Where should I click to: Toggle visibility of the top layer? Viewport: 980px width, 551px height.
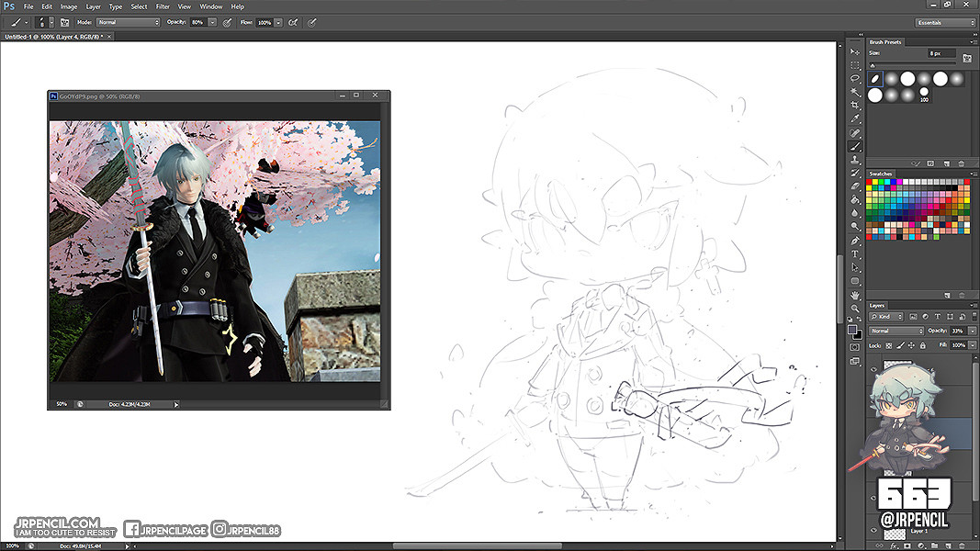(x=873, y=369)
